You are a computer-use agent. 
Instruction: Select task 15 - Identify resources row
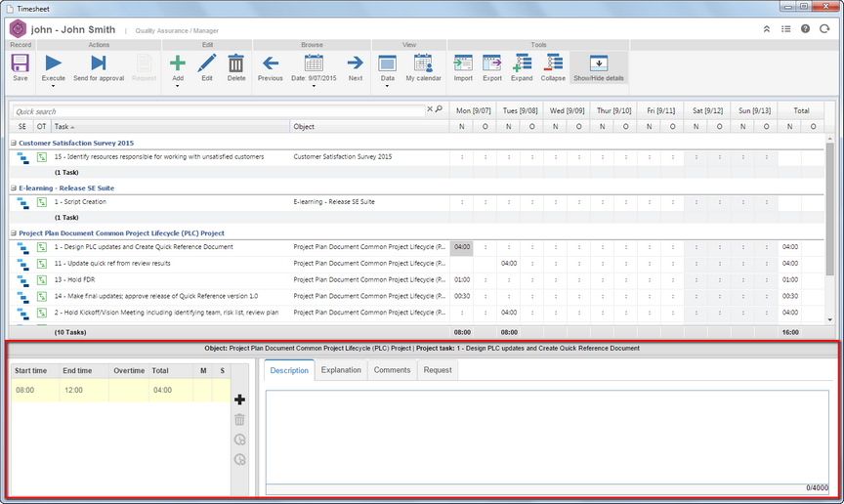tap(417, 157)
